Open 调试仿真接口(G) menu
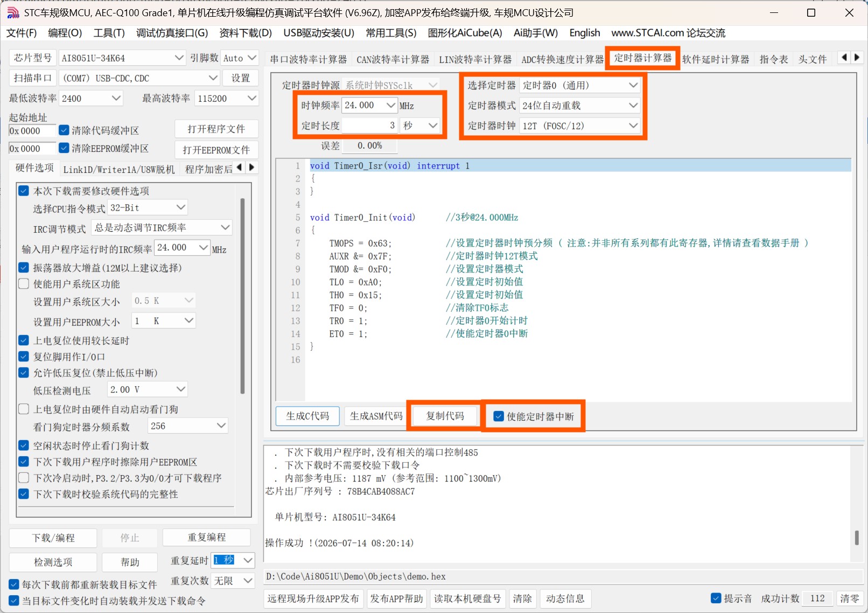This screenshot has height=613, width=868. pyautogui.click(x=172, y=33)
